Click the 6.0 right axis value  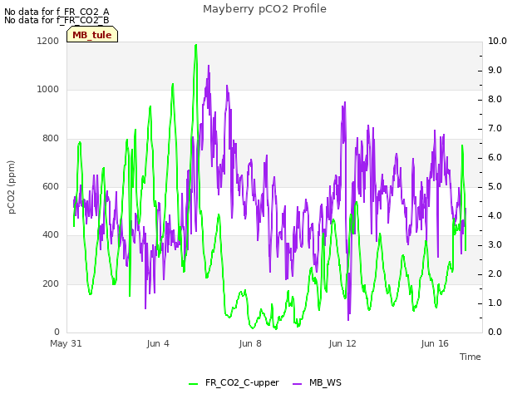pos(495,158)
